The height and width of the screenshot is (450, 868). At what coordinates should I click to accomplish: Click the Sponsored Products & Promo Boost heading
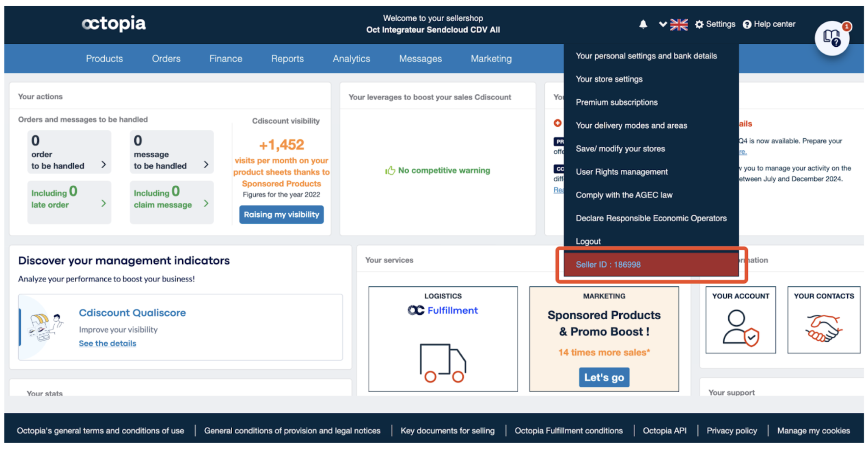pos(604,323)
